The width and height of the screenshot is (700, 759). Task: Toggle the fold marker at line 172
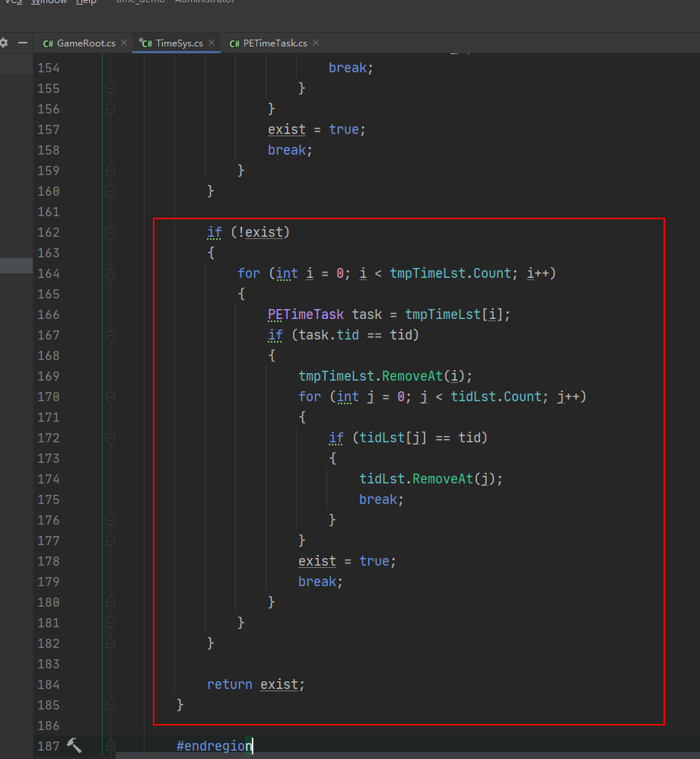coord(111,438)
